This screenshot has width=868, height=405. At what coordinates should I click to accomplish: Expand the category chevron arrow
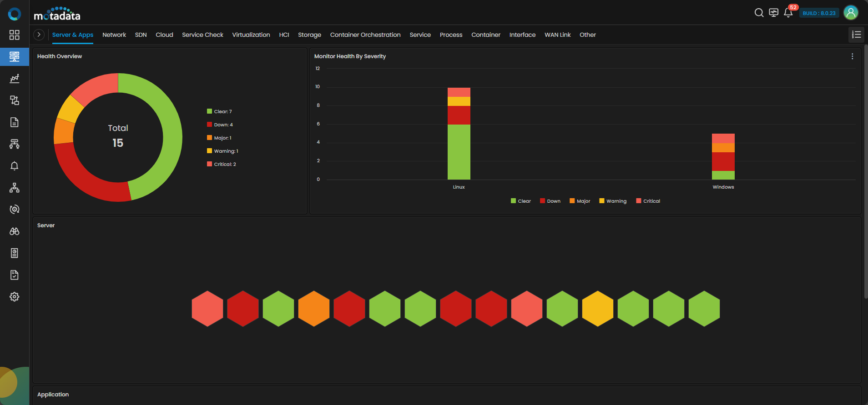[x=39, y=35]
